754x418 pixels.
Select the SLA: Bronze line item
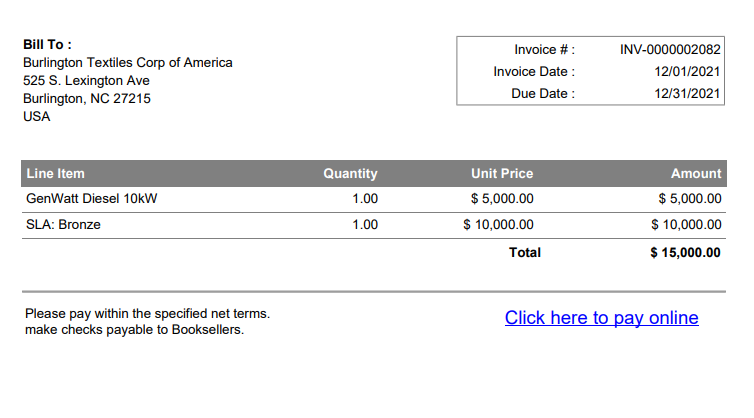[x=63, y=225]
